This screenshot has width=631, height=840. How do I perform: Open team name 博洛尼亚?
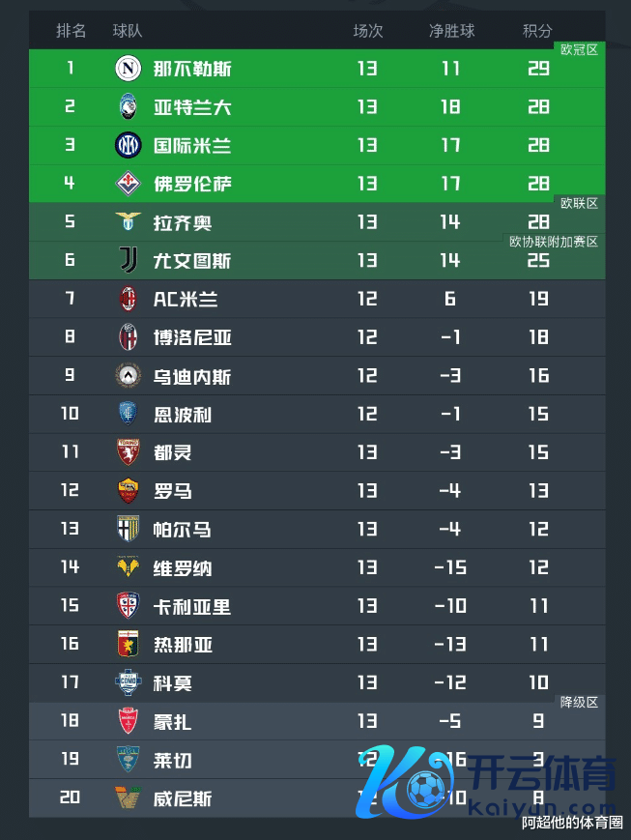coord(192,337)
